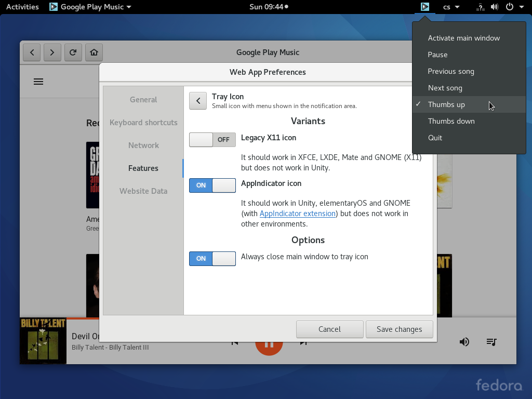The width and height of the screenshot is (532, 399).
Task: Open the playback queue icon
Action: (491, 342)
